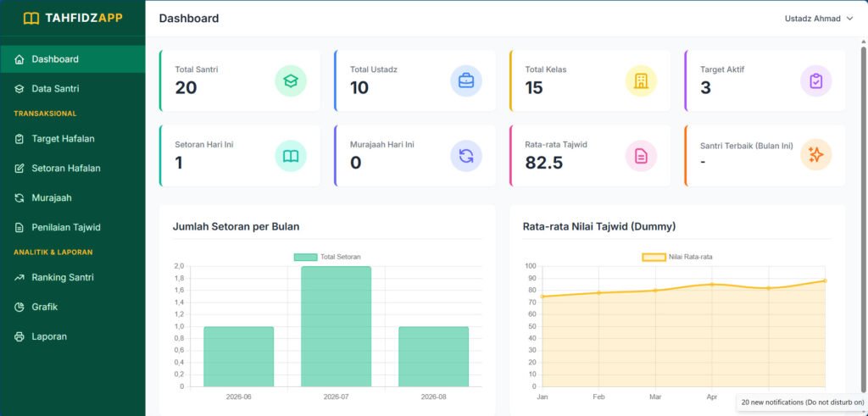Image resolution: width=868 pixels, height=416 pixels.
Task: Click the document icon in Rata-rata Tajwid card
Action: [x=641, y=156]
